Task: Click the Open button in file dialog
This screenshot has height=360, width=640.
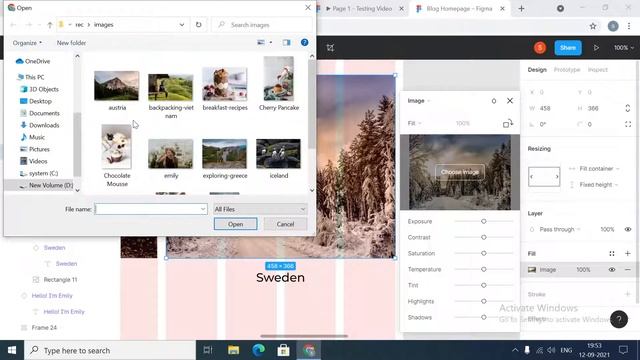Action: tap(236, 224)
